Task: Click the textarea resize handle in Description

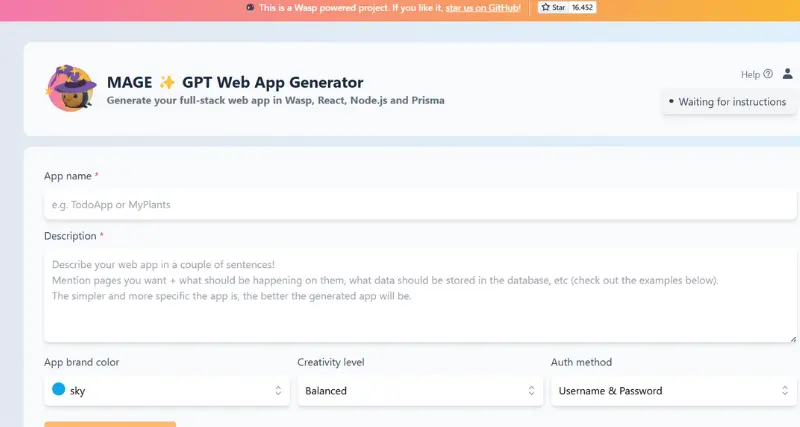Action: [x=793, y=338]
